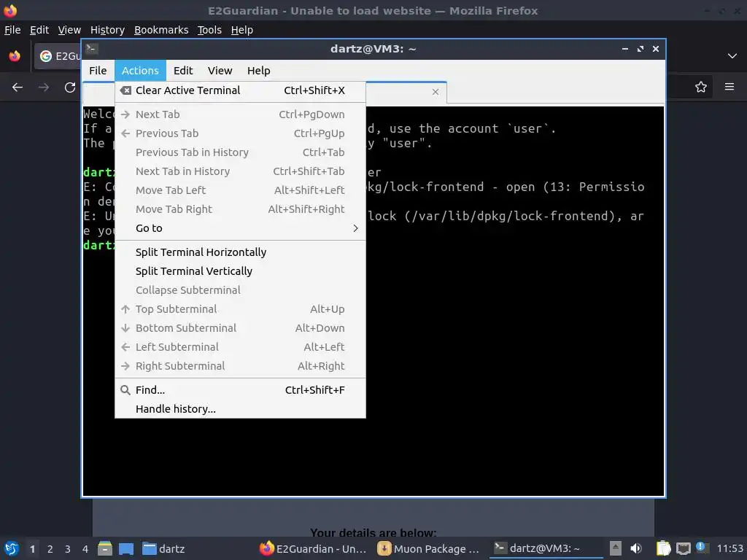Click removable media eject tray icon
Viewport: 747px width, 560px height.
coord(616,548)
